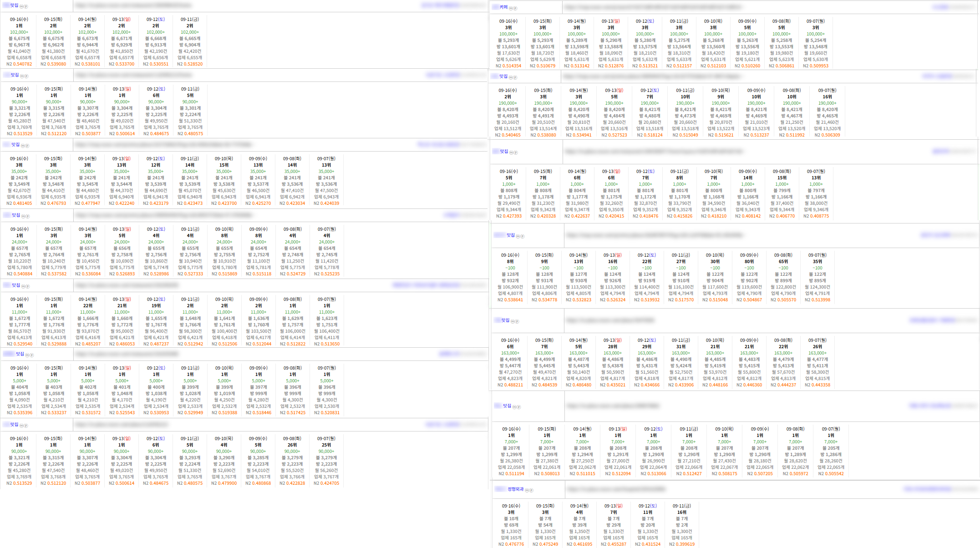Image resolution: width=980 pixels, height=548 pixels.
Task: Open the 카페 keyword link
Action: [x=503, y=7]
